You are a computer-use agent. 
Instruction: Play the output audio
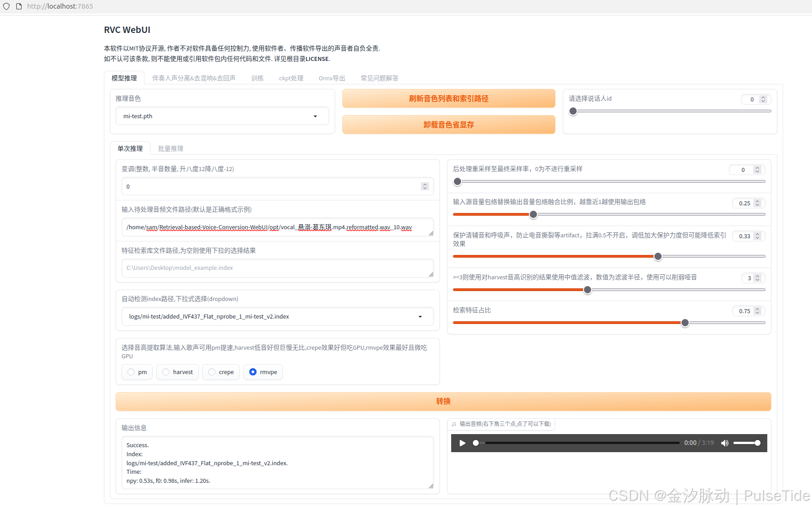click(x=462, y=443)
